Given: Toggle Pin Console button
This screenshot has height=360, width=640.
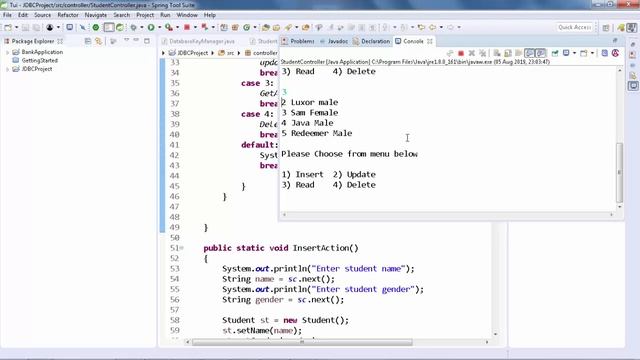Looking at the screenshot, I should pos(555,53).
